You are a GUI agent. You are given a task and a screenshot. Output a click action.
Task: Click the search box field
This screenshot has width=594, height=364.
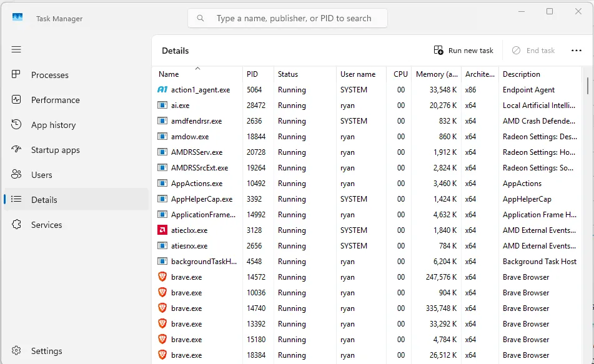coord(287,18)
